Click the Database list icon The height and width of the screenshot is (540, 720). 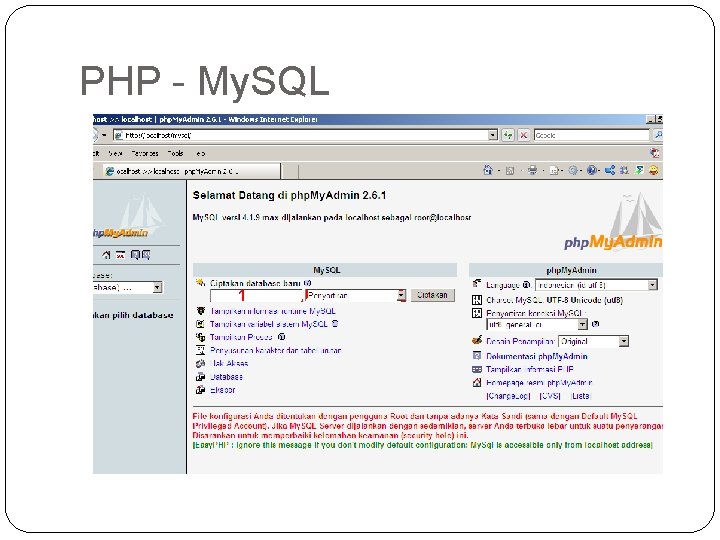pos(200,377)
